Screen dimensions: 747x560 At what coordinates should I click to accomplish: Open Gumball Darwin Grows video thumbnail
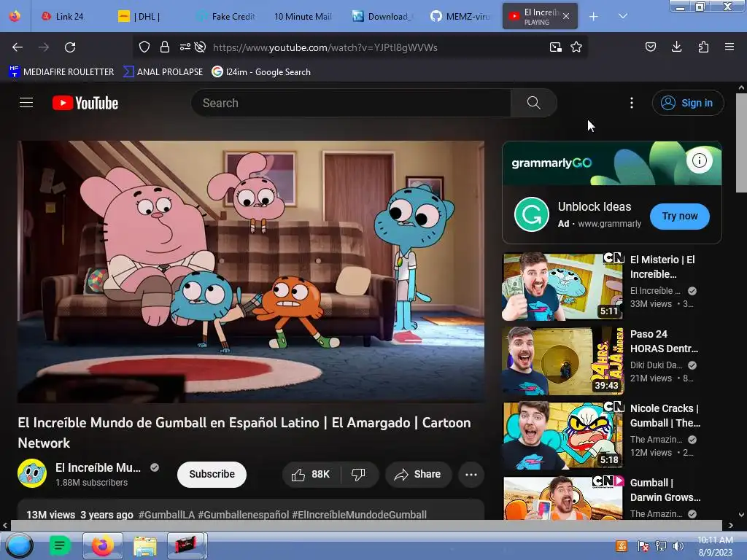point(563,498)
